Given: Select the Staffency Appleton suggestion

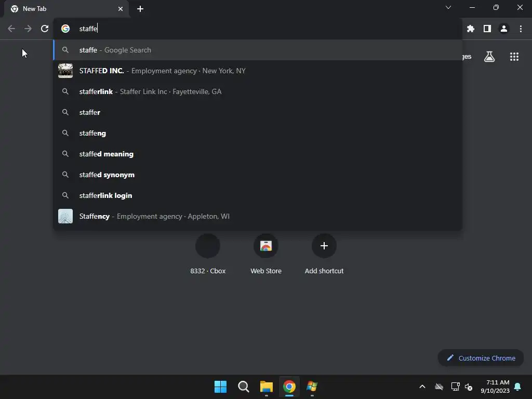Looking at the screenshot, I should [258, 216].
